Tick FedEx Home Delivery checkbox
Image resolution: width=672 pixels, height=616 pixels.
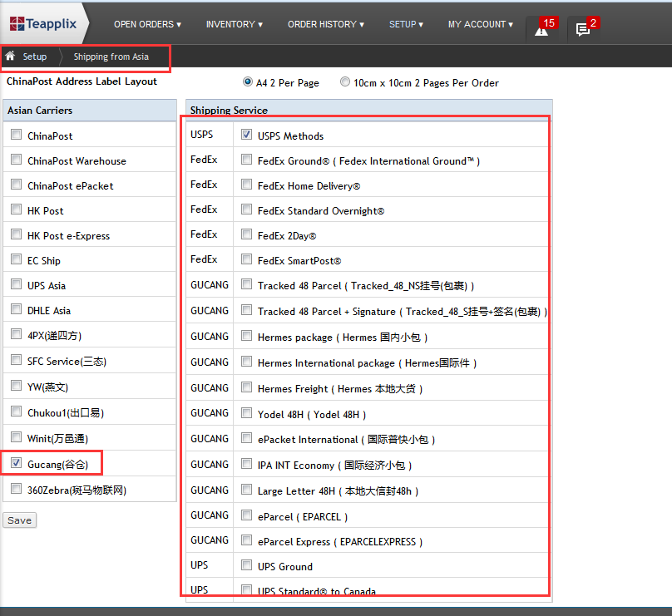coord(246,185)
